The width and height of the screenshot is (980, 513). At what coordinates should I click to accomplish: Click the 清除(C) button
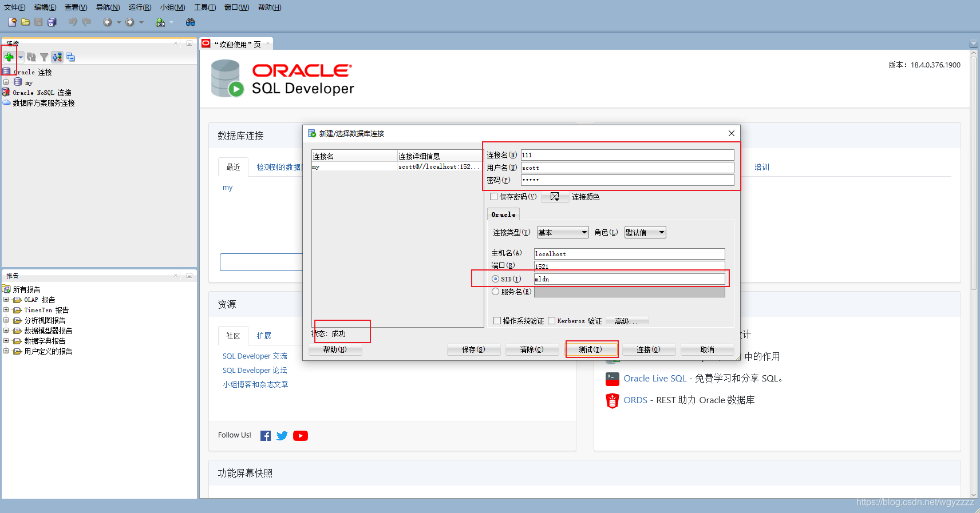coord(532,349)
